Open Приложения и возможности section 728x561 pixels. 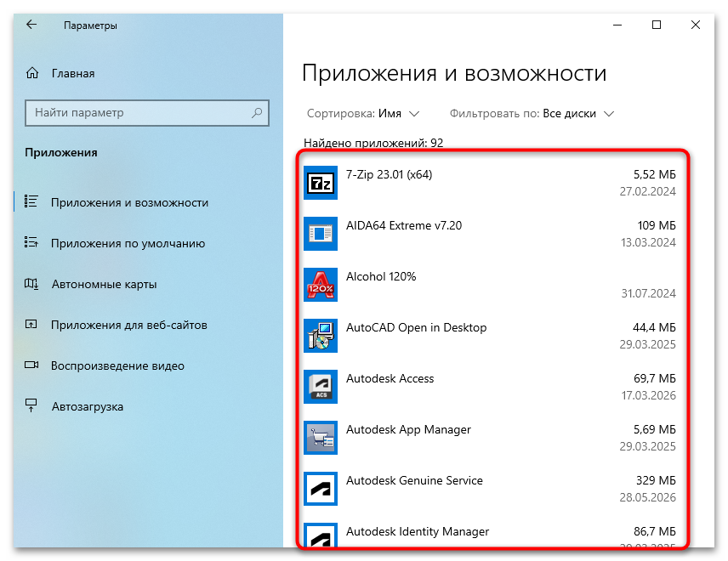pos(129,203)
